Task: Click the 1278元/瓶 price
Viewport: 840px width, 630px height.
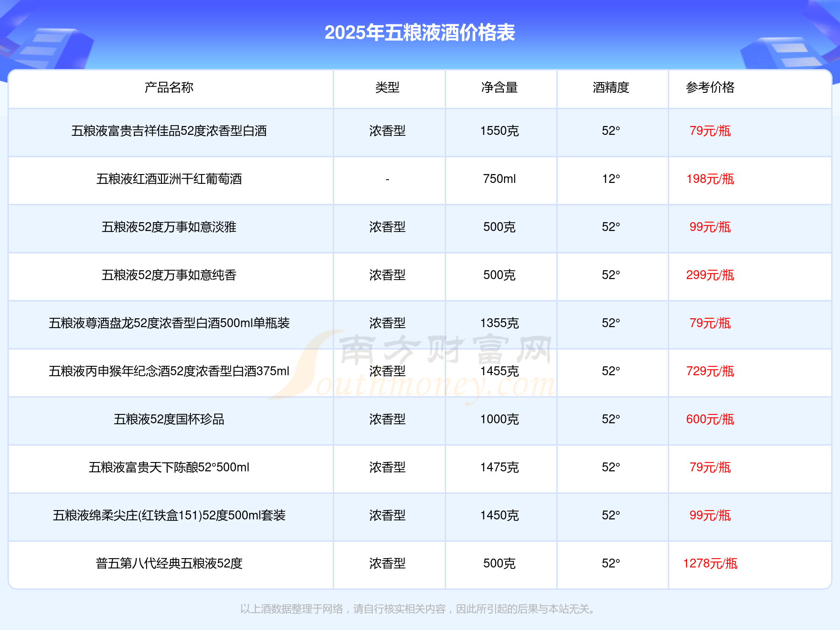Action: point(710,563)
